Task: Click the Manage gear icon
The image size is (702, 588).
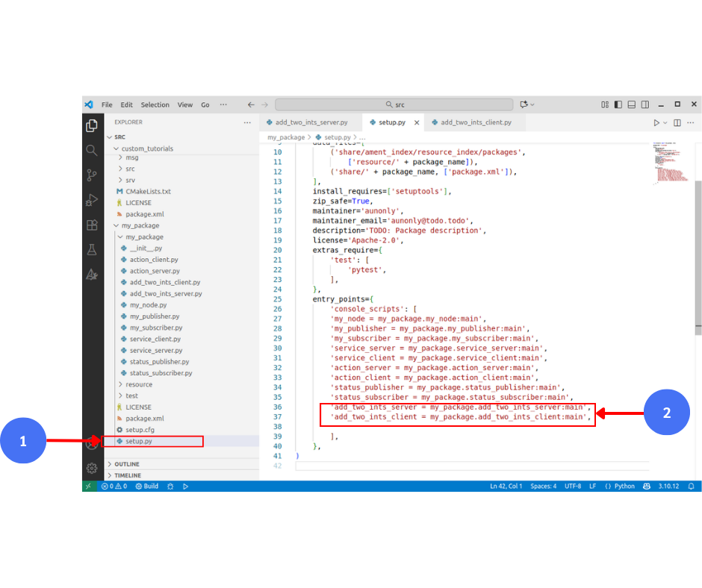Action: [x=92, y=468]
